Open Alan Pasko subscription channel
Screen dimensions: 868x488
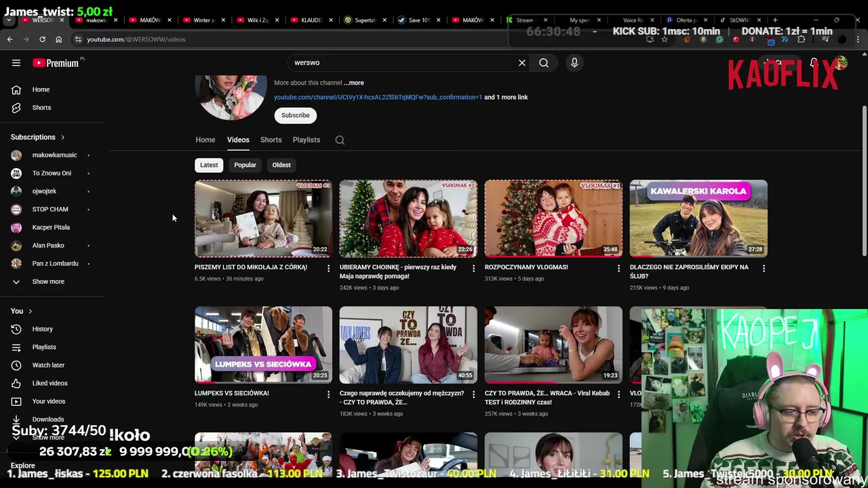click(x=53, y=245)
